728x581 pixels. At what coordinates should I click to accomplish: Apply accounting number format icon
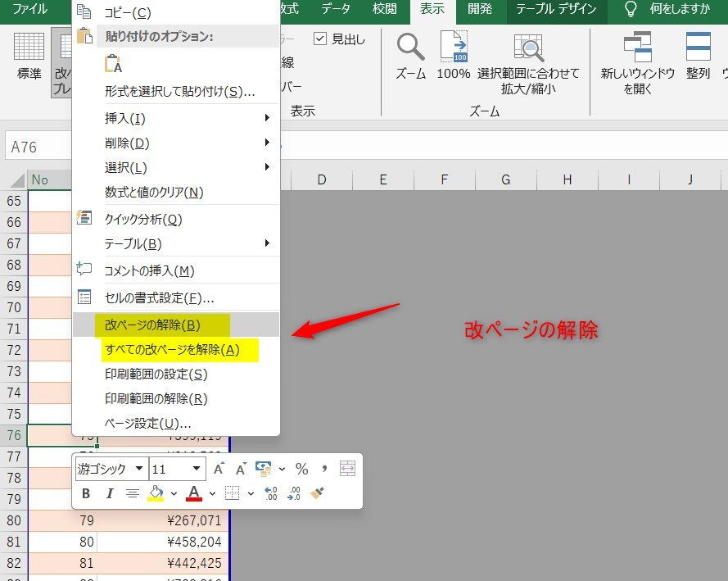point(263,469)
